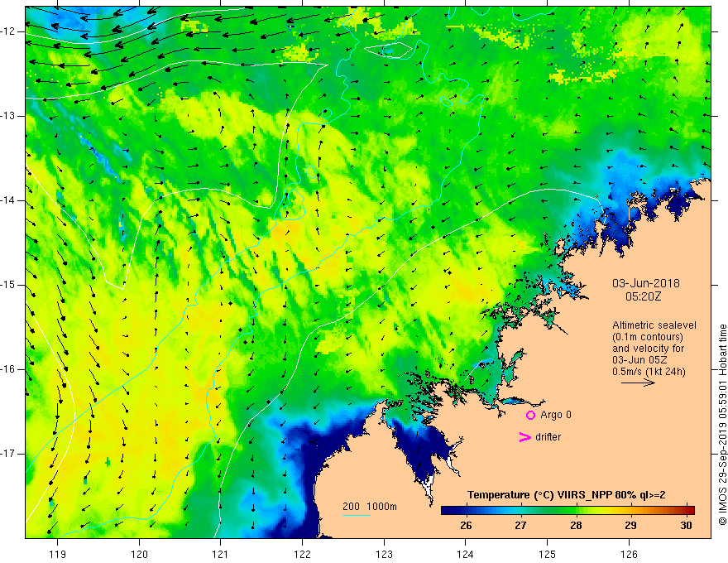
Task: Click the longitude label 123
Action: pos(384,554)
